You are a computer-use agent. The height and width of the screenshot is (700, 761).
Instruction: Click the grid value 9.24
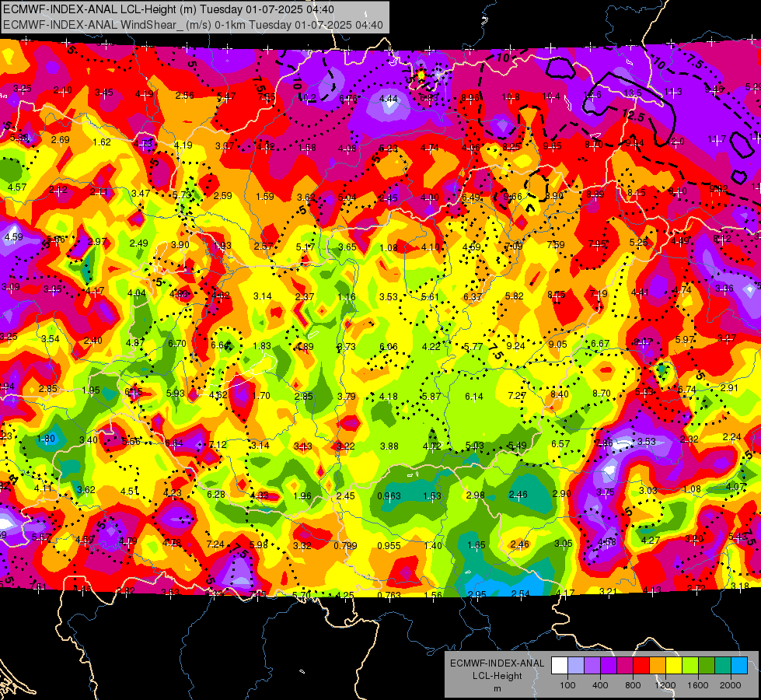516,345
